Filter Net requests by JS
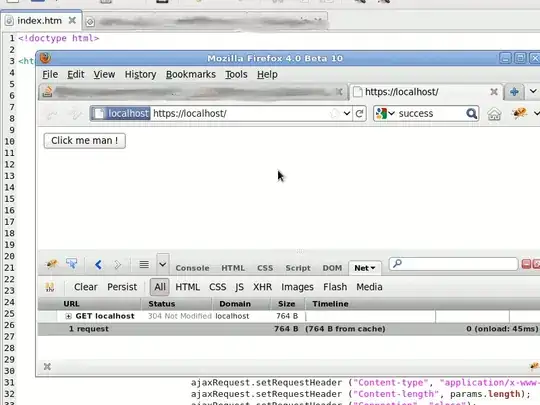 click(x=239, y=287)
